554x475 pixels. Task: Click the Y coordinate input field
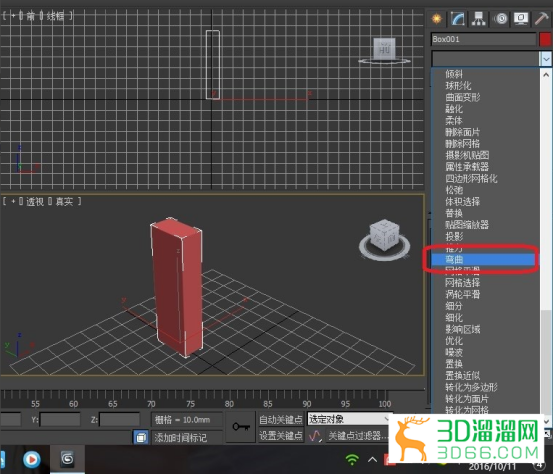pyautogui.click(x=60, y=420)
